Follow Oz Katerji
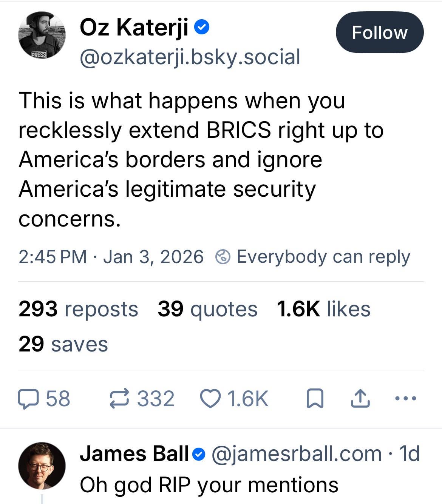This screenshot has width=442, height=504. tap(379, 32)
